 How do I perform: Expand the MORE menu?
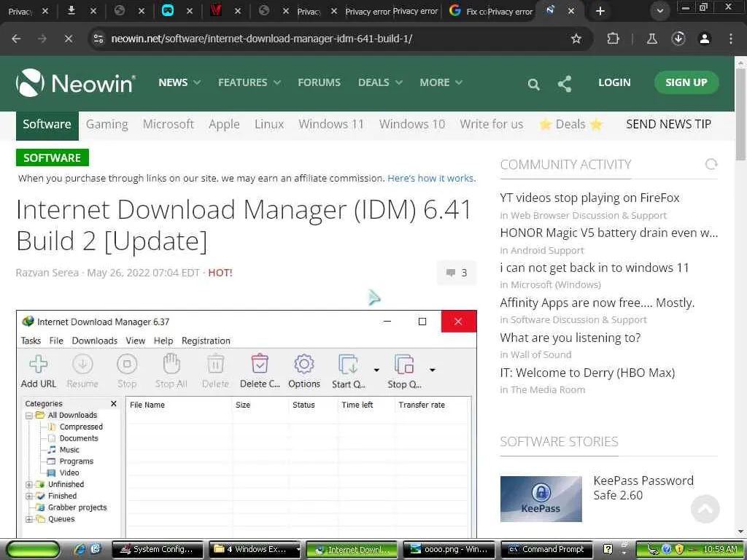tap(441, 82)
